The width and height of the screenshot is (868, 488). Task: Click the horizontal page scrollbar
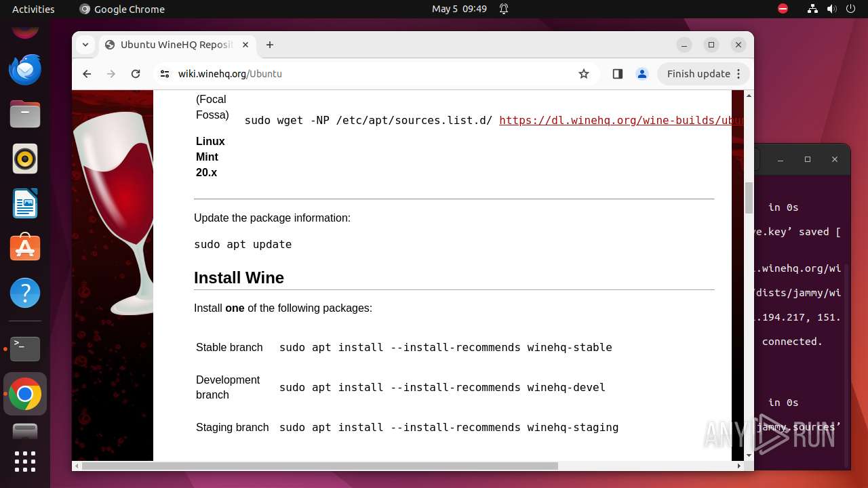click(319, 466)
